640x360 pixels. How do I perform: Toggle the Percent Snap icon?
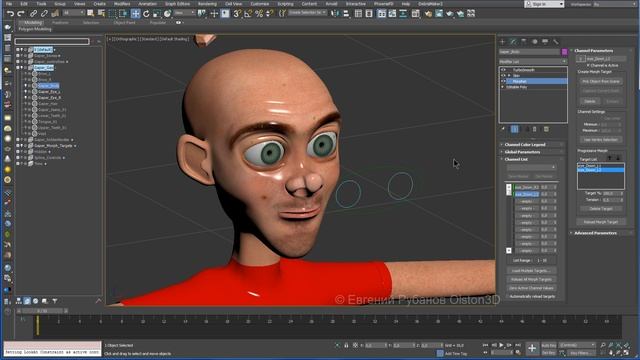point(259,13)
